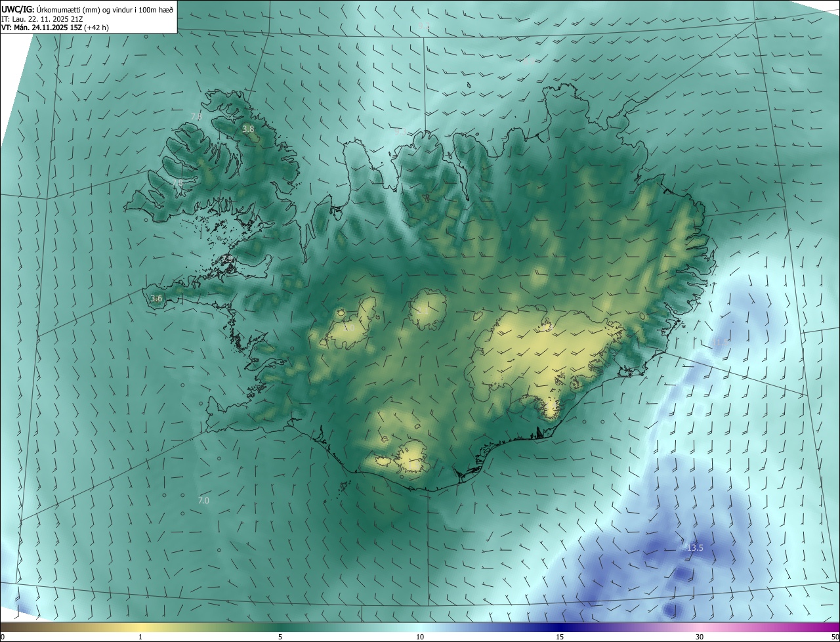
Task: Click the '50' tick on the color scale
Action: pyautogui.click(x=835, y=637)
